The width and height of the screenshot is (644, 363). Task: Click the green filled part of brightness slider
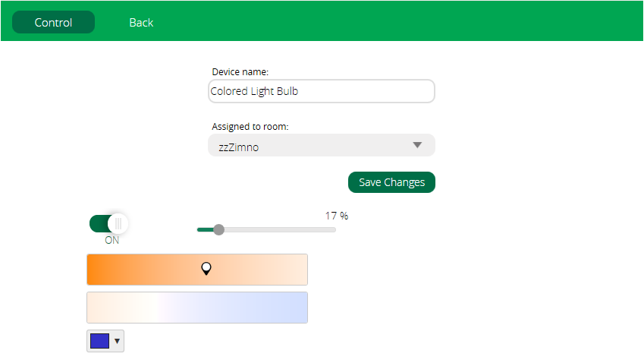point(204,229)
